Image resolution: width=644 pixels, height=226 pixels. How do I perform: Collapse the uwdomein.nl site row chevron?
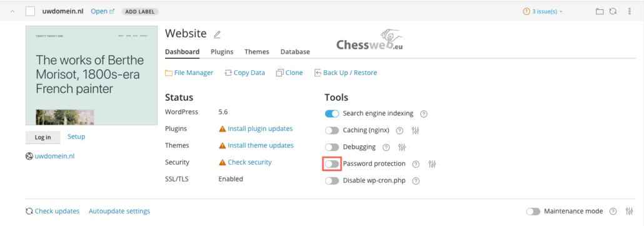(x=13, y=11)
